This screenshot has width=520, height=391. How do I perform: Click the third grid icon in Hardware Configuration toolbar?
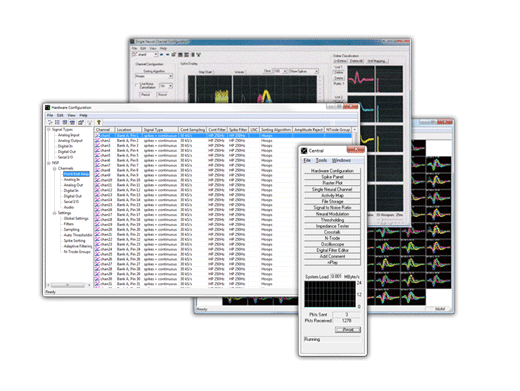(72, 122)
